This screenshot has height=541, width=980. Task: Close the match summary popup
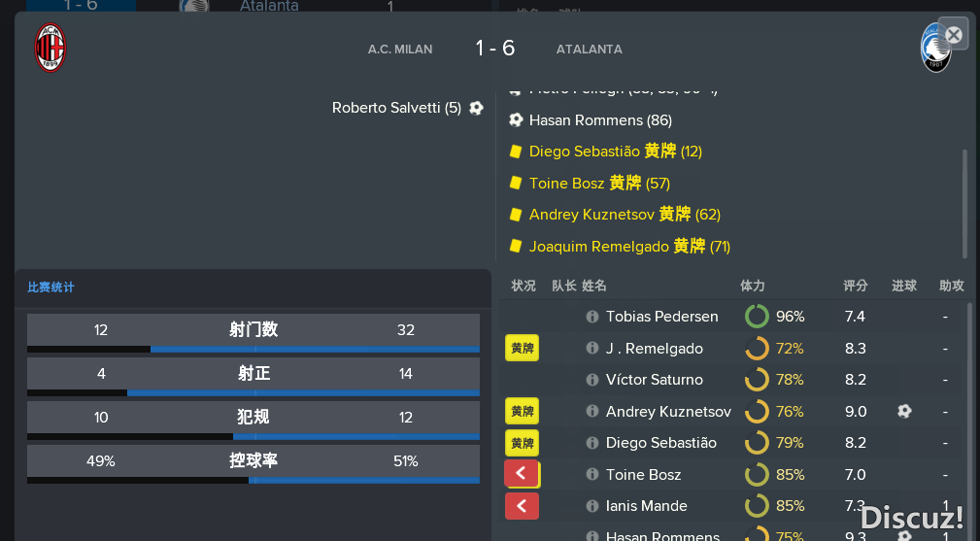pyautogui.click(x=953, y=35)
